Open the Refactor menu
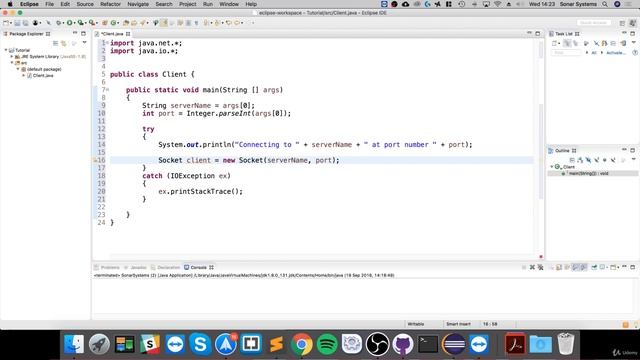The width and height of the screenshot is (640, 360). [110, 4]
